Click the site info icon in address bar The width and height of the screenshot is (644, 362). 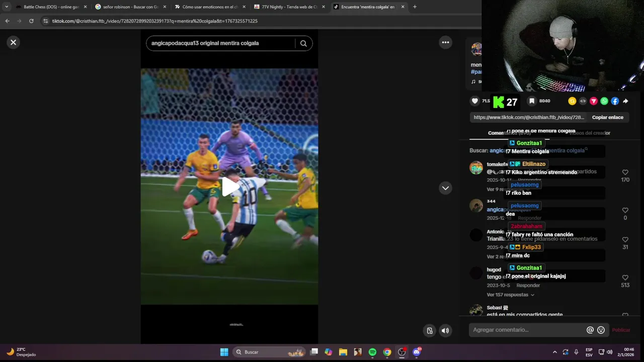coord(46,21)
